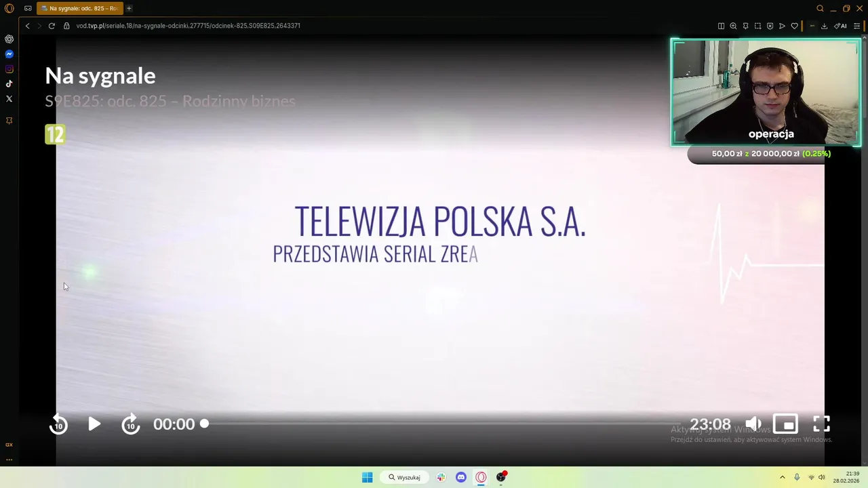The height and width of the screenshot is (488, 868).
Task: Open the send/Flow arrow icon
Action: point(782,26)
